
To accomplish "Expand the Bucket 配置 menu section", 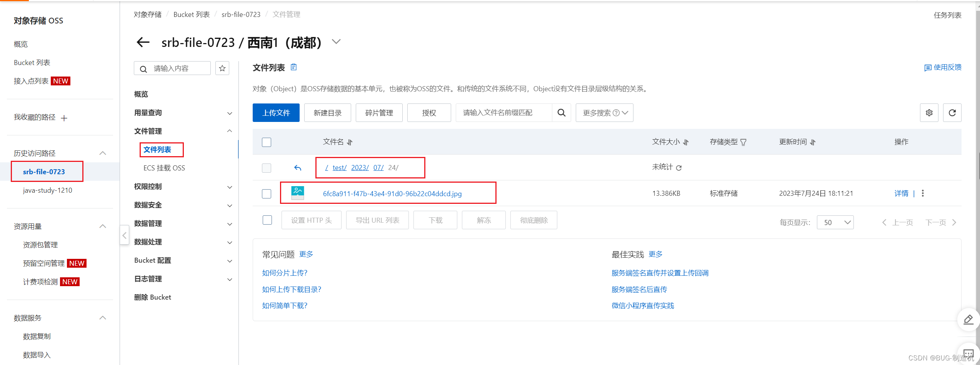I will click(230, 261).
